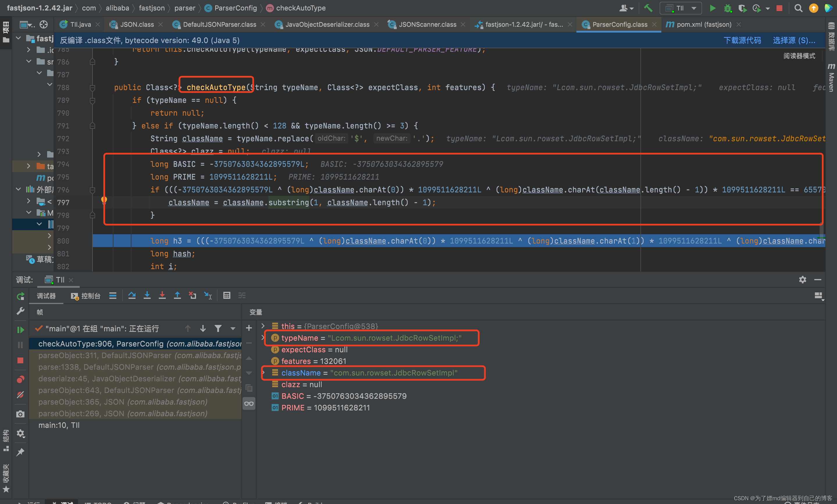Image resolution: width=837 pixels, height=504 pixels.
Task: Click 下载源代码 download sources link
Action: (742, 40)
